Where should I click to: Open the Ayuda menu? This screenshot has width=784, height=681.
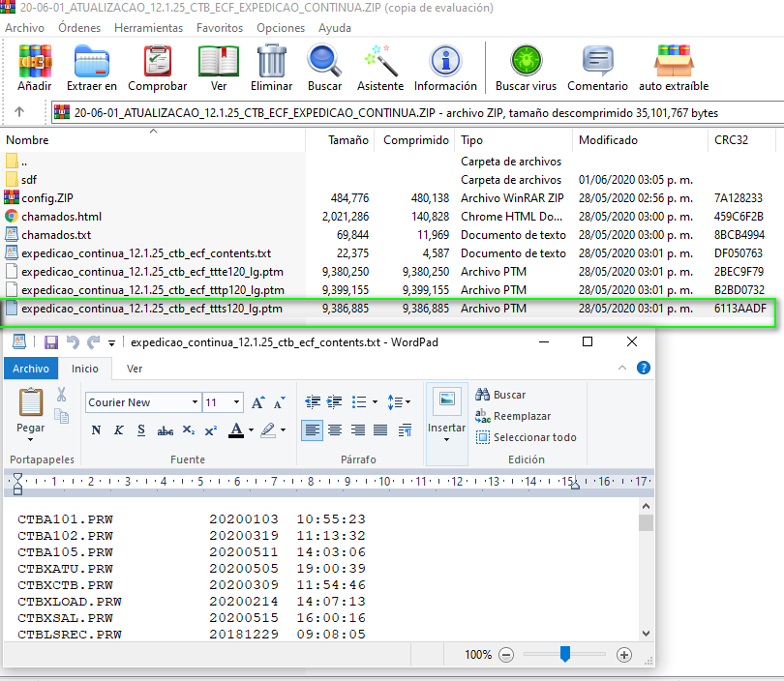point(335,28)
